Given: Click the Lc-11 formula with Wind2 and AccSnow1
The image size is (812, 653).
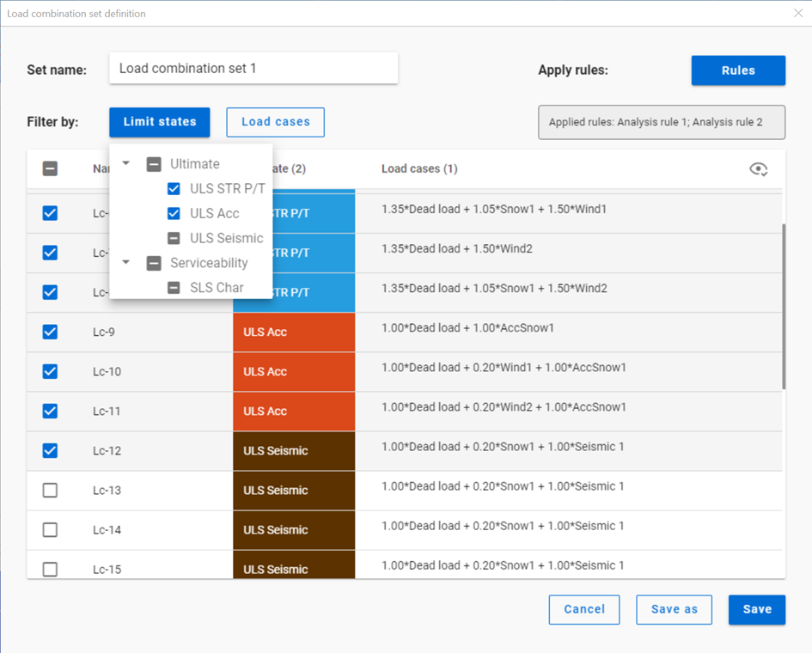Looking at the screenshot, I should 504,407.
